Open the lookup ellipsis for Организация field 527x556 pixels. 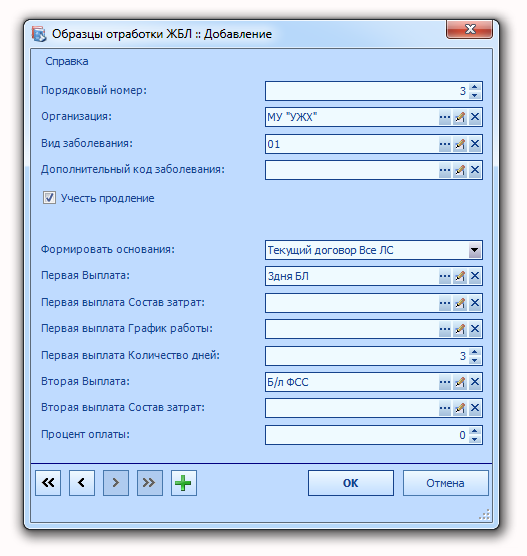pyautogui.click(x=445, y=117)
